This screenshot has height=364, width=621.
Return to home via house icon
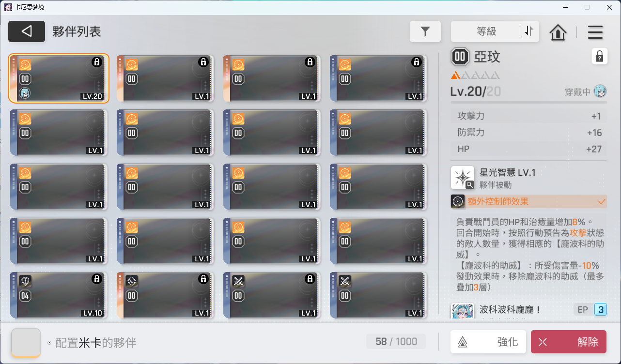pyautogui.click(x=558, y=32)
